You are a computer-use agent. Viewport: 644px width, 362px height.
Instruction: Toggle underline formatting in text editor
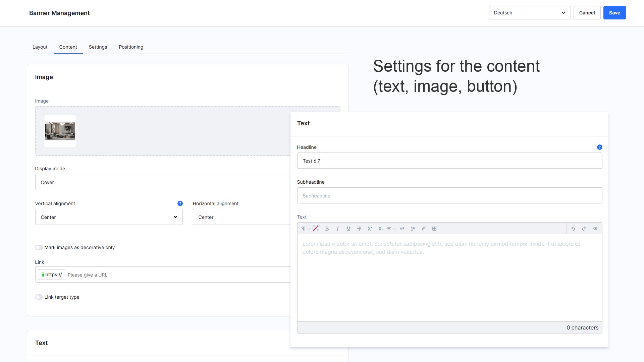348,229
